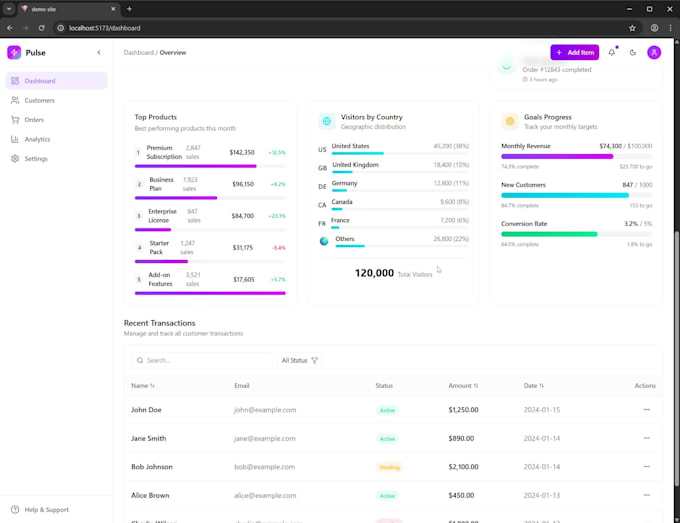The height and width of the screenshot is (523, 680).
Task: Click the $2,100.00 amount
Action: [x=463, y=467]
